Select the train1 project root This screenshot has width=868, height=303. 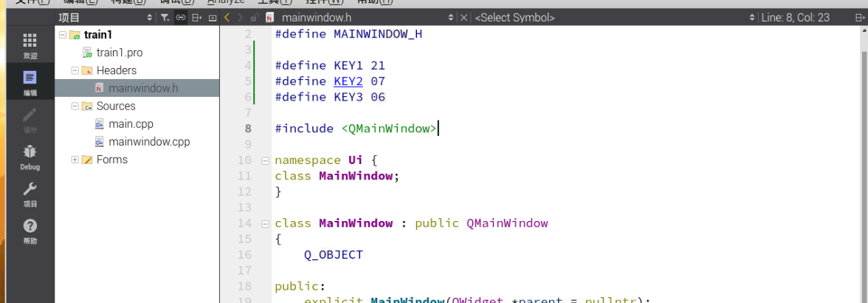point(98,35)
